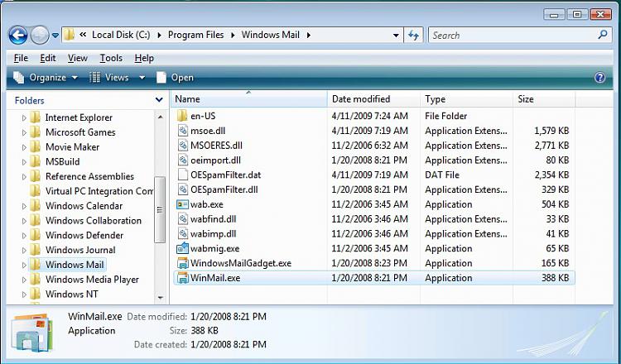Expand the arrow after Program Files breadcrumb
Screen dimensions: 621x364
[233, 36]
